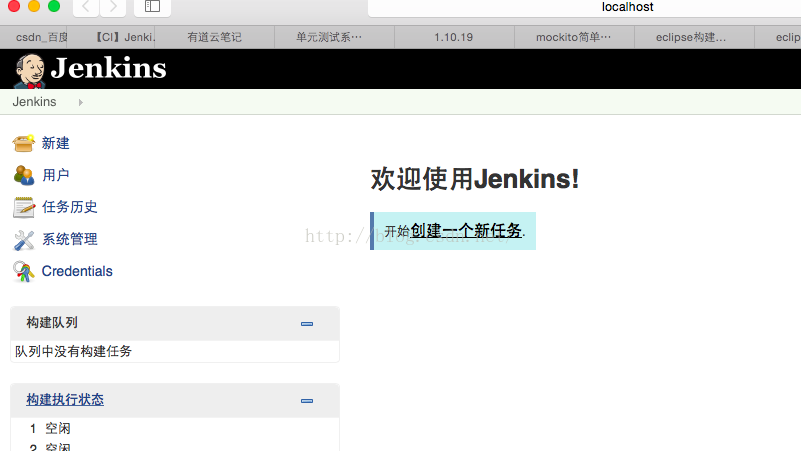
Task: Click the 欢迎使用Jenkins! heading
Action: (475, 179)
